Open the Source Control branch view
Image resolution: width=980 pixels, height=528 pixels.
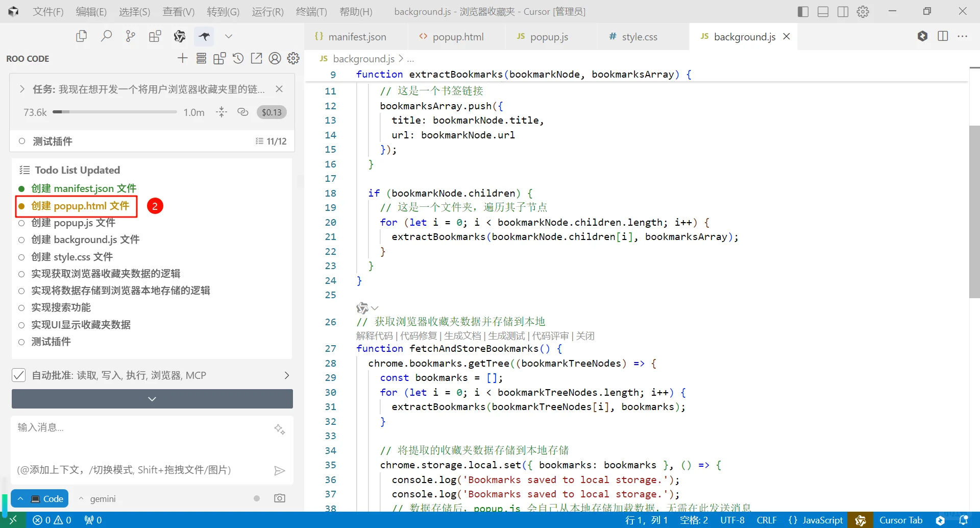(131, 36)
